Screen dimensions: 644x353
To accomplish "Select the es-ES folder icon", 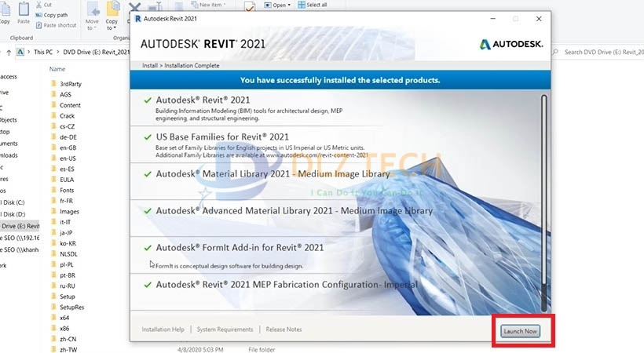I will pos(53,169).
